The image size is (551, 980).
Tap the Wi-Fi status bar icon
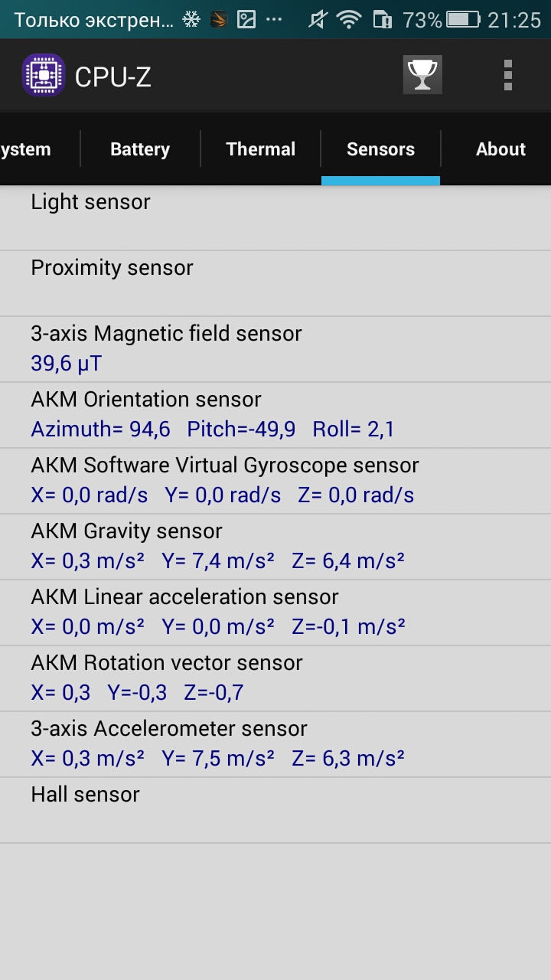pyautogui.click(x=349, y=20)
